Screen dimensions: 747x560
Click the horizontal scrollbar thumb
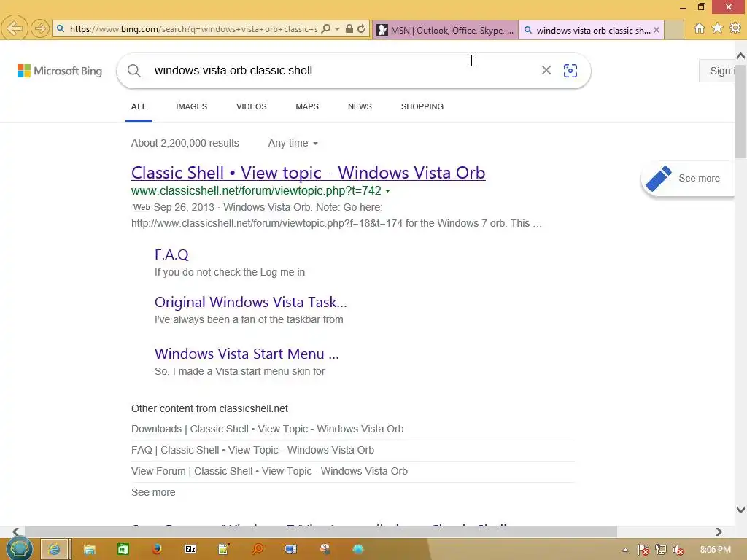321,532
